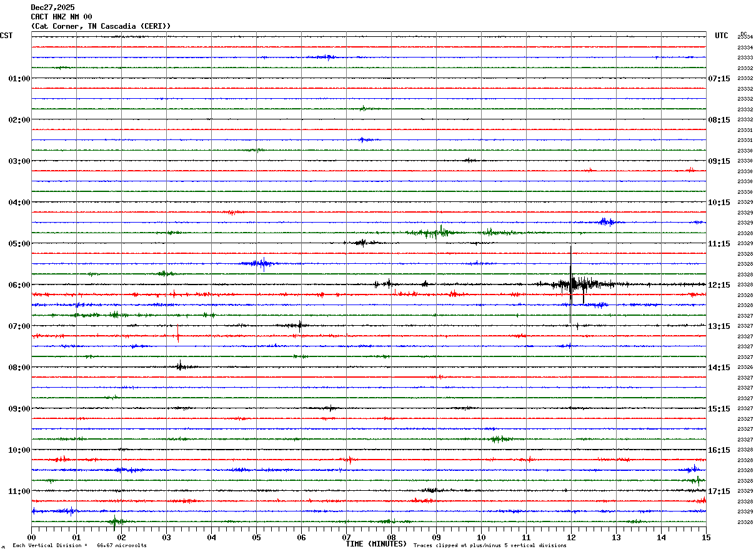Image resolution: width=756 pixels, height=554 pixels.
Task: Click the "07:15" UTC row label
Action: coord(719,79)
